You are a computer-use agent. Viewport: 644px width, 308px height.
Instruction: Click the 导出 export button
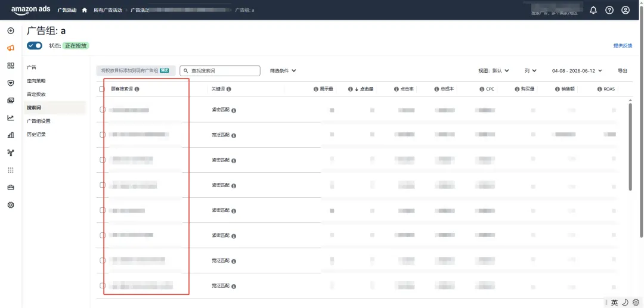point(622,70)
